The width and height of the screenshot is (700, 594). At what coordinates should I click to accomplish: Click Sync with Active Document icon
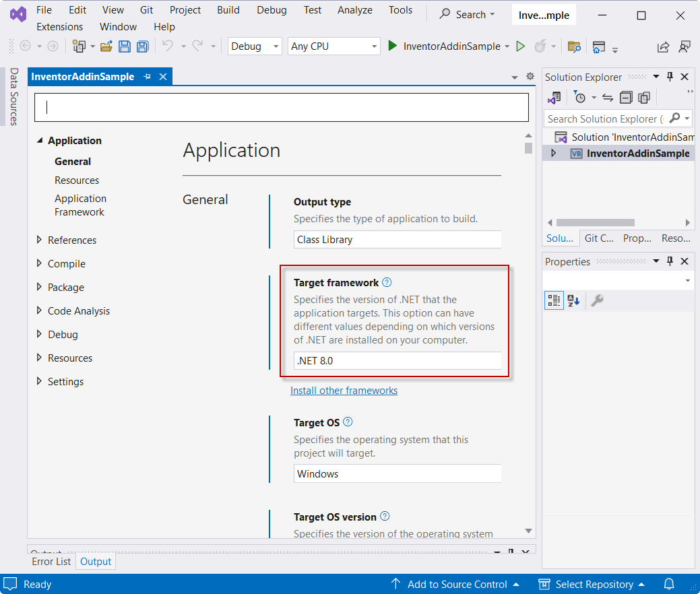click(x=608, y=97)
